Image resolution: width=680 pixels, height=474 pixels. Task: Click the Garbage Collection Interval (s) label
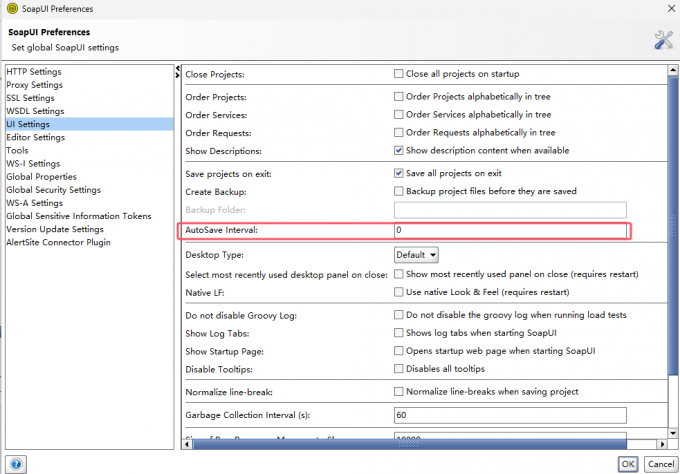[x=248, y=415]
